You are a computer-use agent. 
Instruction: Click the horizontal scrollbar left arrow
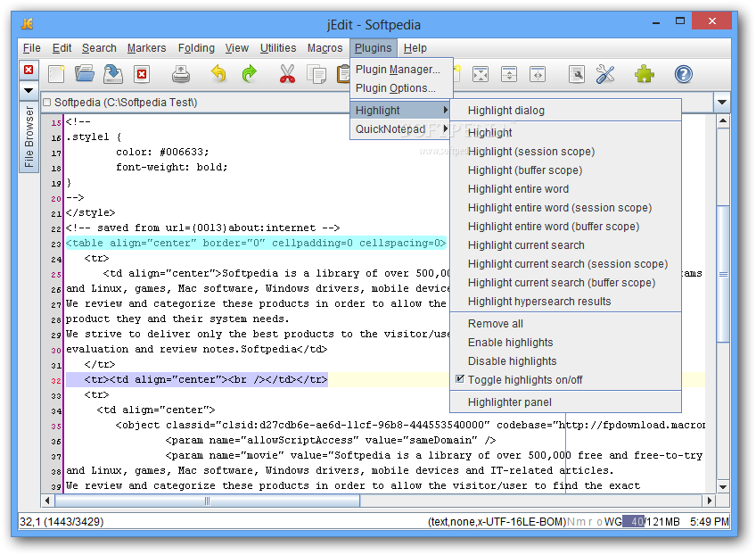[x=47, y=501]
